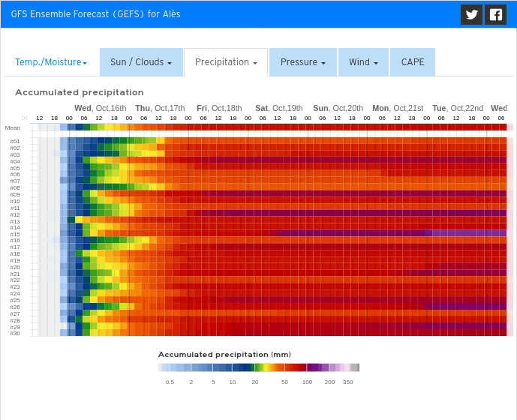Screen dimensions: 517x420
Task: Select the Sun, Oct,20th date label
Action: point(338,108)
